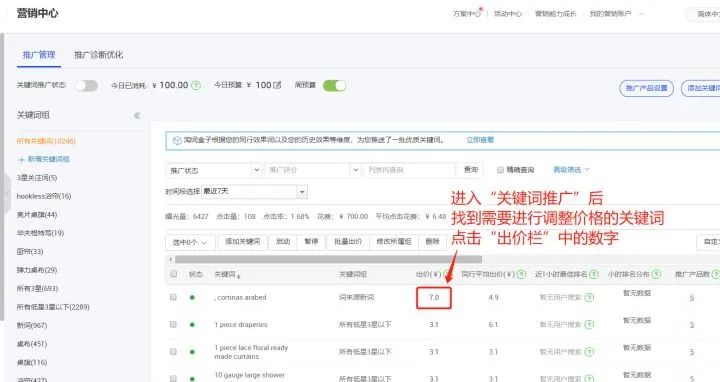Turn off the 周预算 switch
This screenshot has width=720, height=382.
(x=334, y=85)
